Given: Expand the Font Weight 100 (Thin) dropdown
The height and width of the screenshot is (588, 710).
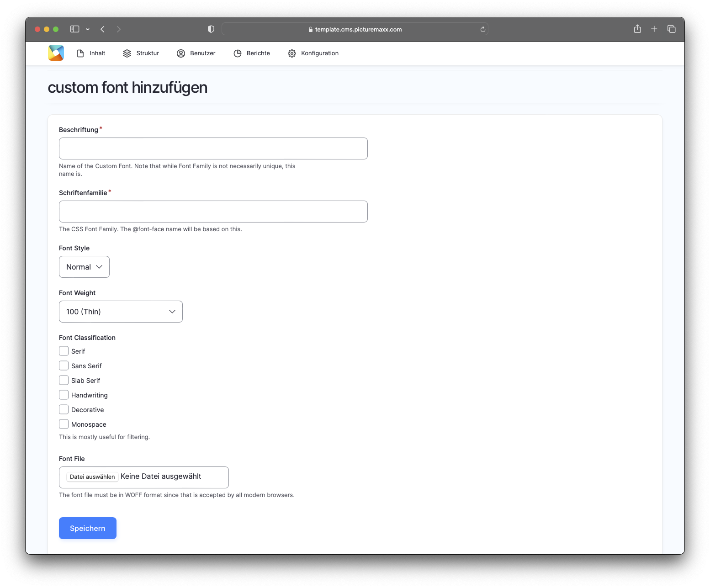Looking at the screenshot, I should 121,312.
